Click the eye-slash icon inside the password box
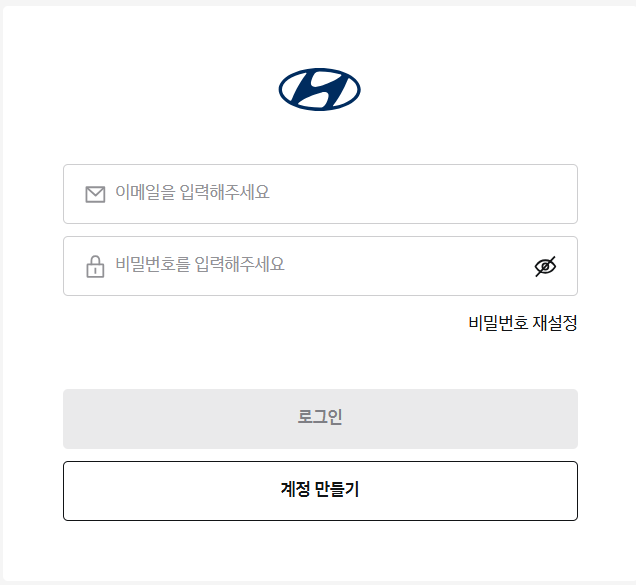Image resolution: width=636 pixels, height=585 pixels. click(x=545, y=266)
